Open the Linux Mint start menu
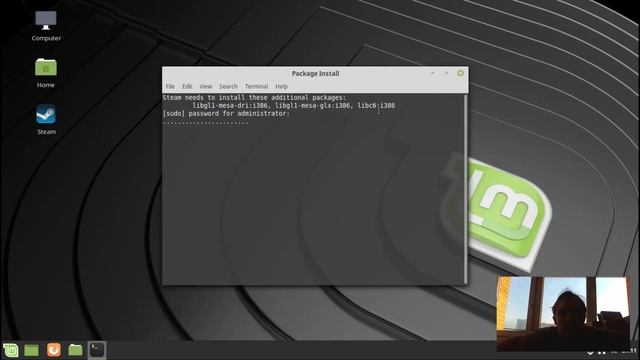The image size is (640, 360). [x=11, y=350]
